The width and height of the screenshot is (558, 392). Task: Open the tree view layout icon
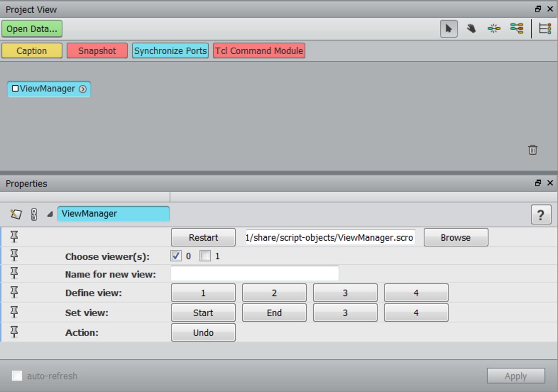(x=544, y=29)
